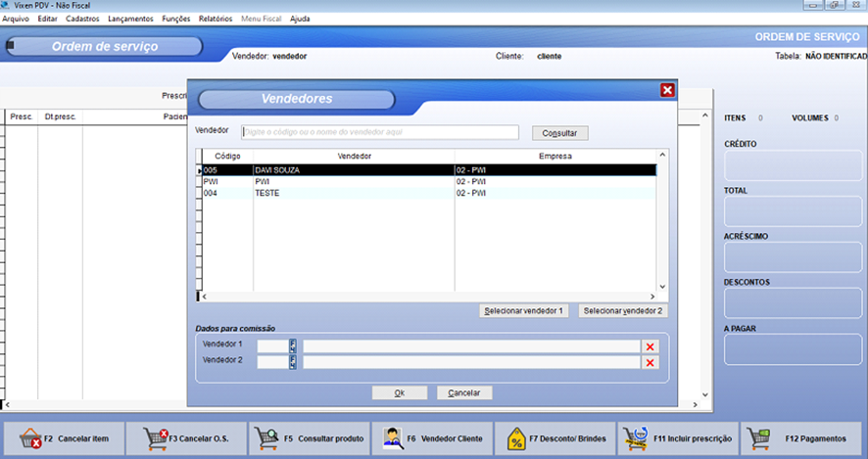Click F7 Desconto/Brindes percent icon
The width and height of the screenshot is (868, 459).
(517, 439)
